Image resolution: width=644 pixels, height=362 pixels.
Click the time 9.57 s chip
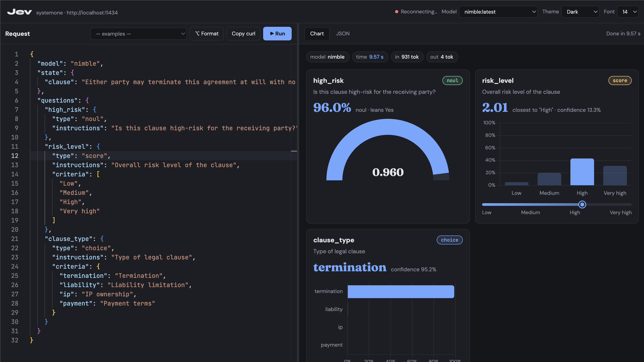370,57
